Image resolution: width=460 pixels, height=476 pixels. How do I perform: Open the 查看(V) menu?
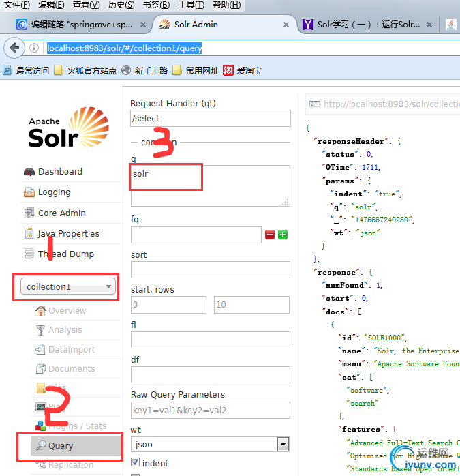point(86,5)
